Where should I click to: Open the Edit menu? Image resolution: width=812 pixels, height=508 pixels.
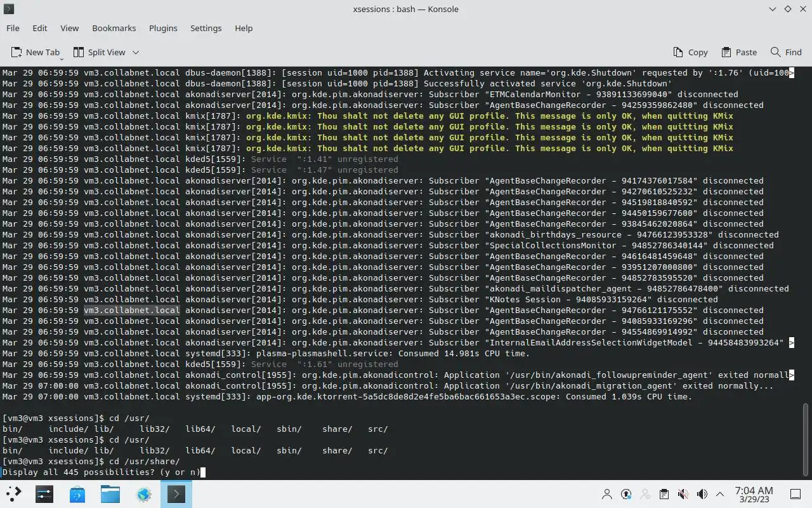click(40, 28)
